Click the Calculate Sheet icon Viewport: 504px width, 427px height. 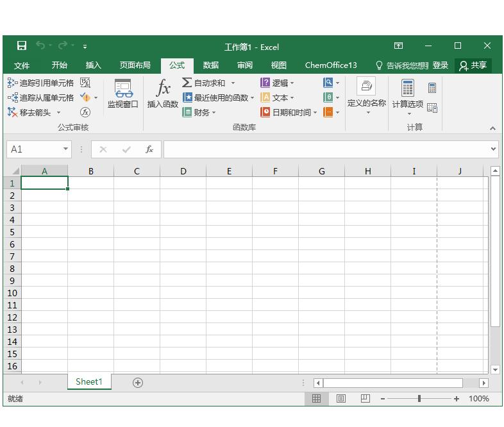click(x=432, y=108)
